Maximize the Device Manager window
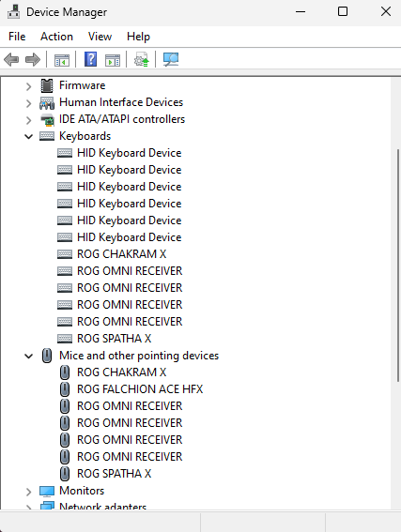 click(343, 12)
